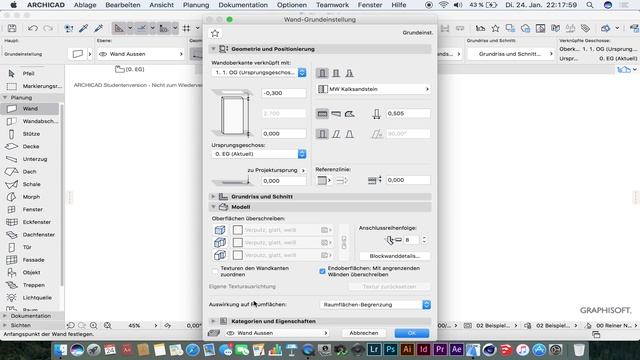Choose the composite wall structure icon
This screenshot has height=360, width=640.
point(336,73)
